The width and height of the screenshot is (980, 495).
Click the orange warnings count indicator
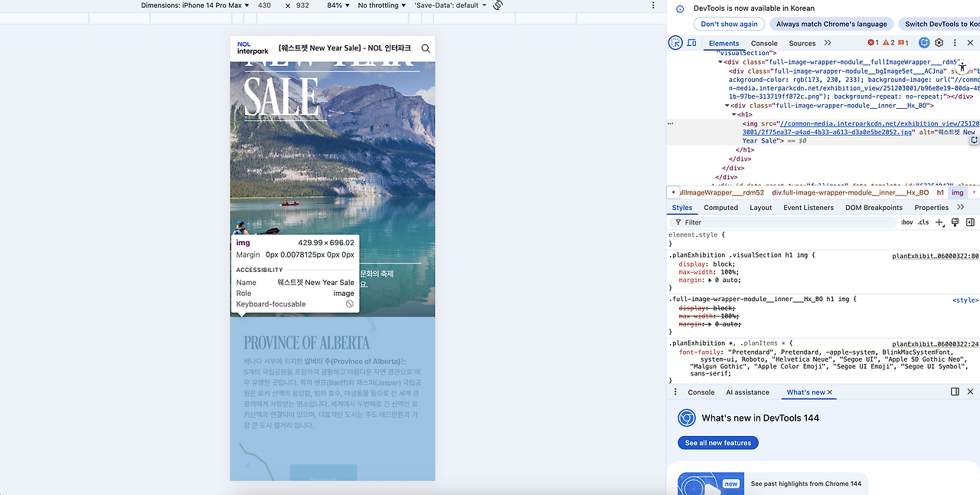(889, 43)
